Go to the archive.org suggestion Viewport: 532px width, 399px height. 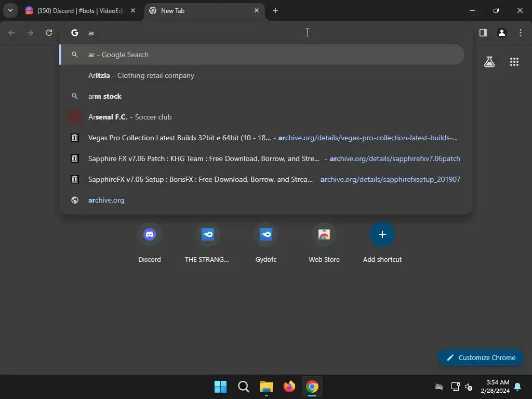(x=262, y=200)
